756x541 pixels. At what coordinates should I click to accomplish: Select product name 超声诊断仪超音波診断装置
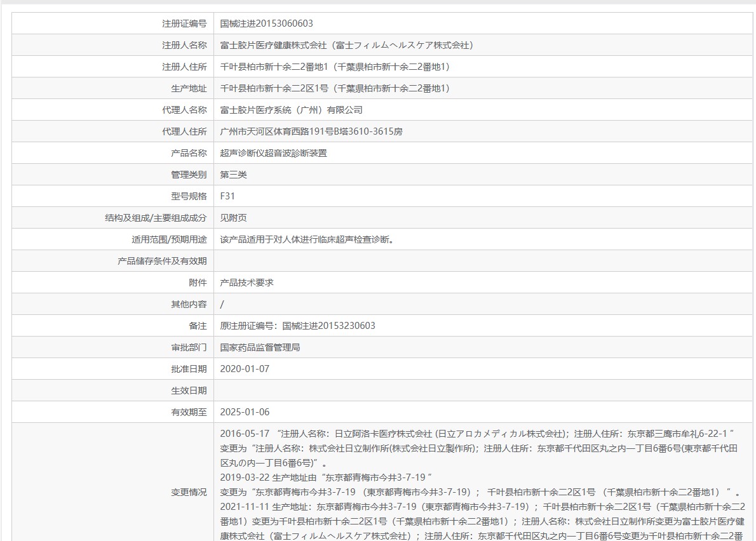[x=273, y=153]
